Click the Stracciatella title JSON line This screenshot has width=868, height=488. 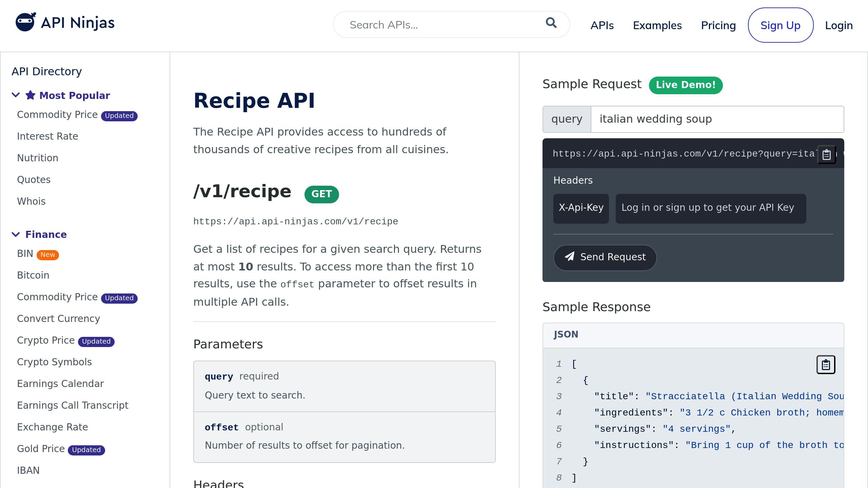tap(719, 396)
